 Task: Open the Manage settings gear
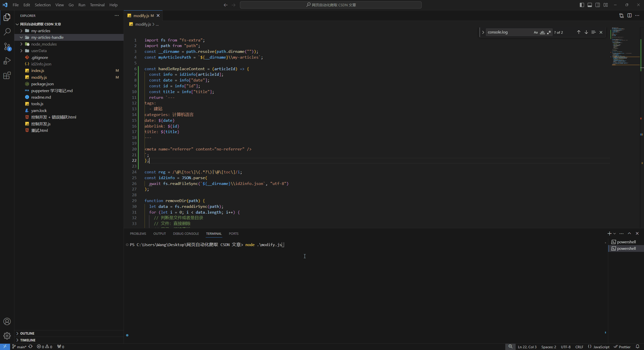click(x=7, y=336)
